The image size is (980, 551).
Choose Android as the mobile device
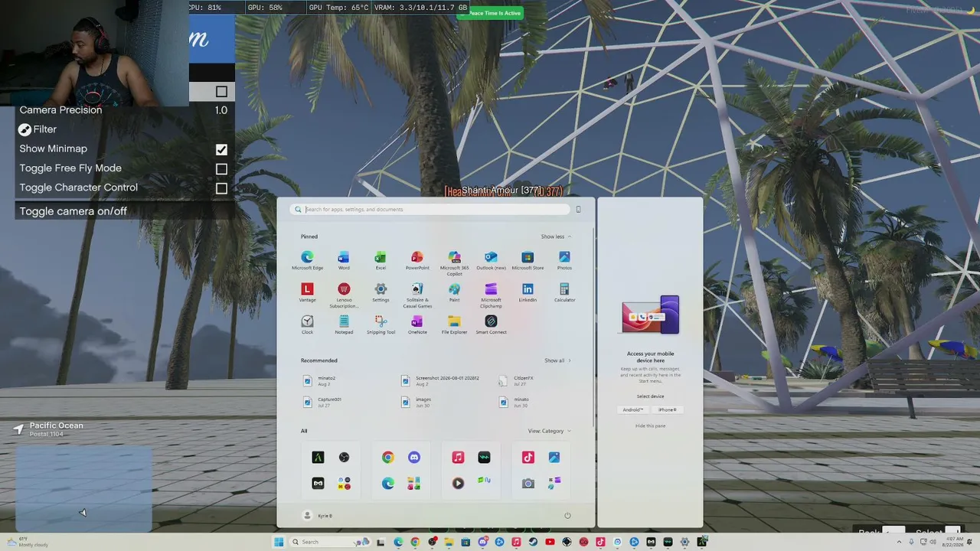[x=633, y=409]
